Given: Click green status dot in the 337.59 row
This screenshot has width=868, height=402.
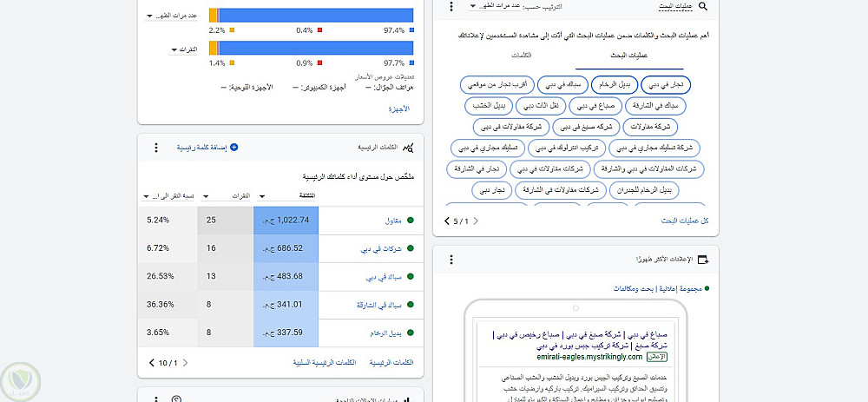Looking at the screenshot, I should point(411,333).
